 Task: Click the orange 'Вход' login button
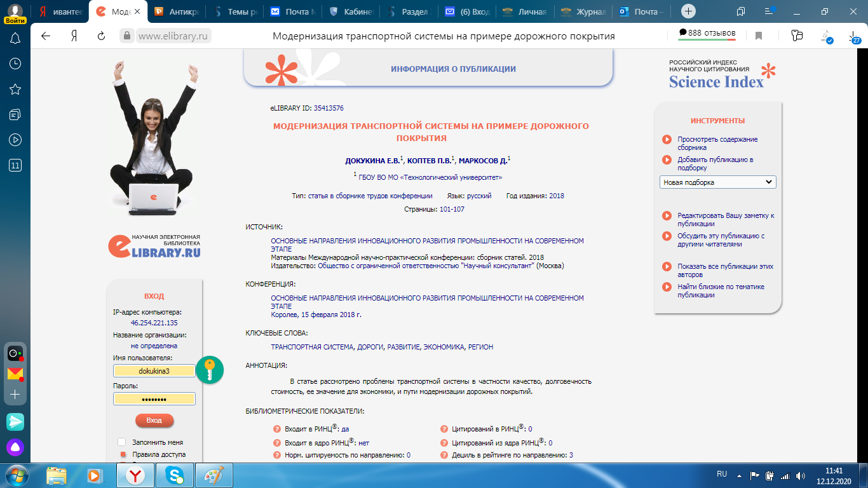[x=154, y=420]
